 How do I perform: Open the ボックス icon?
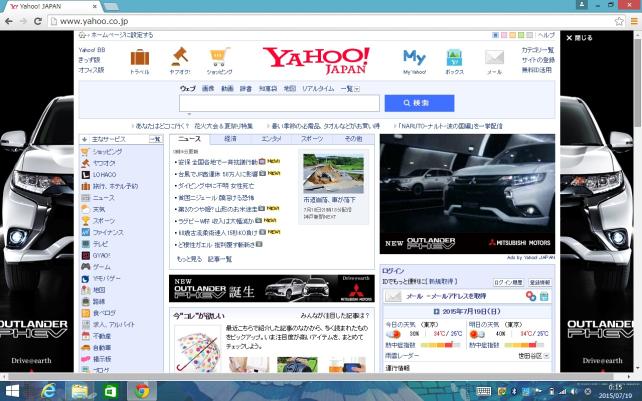454,57
